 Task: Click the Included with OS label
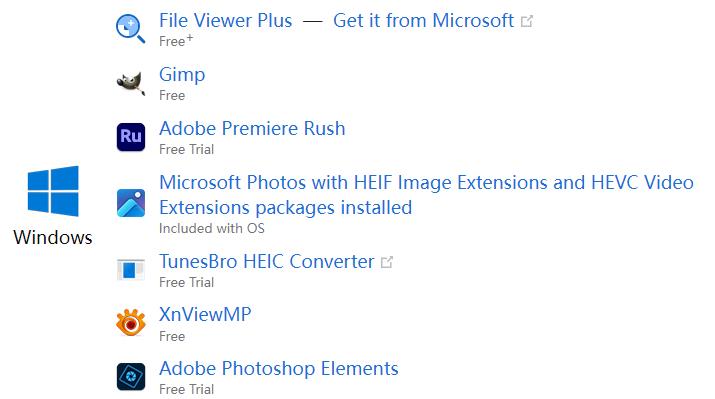tap(212, 228)
